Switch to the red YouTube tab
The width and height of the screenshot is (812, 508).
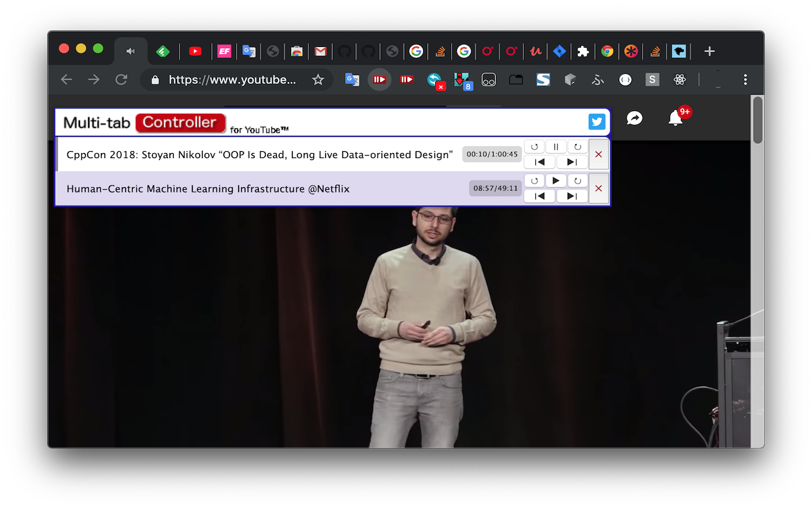point(195,51)
